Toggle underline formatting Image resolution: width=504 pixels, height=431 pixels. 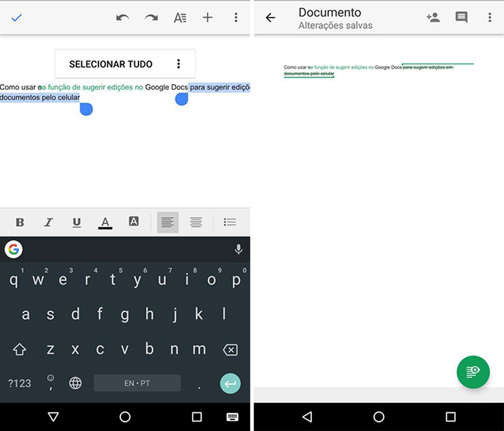click(77, 222)
